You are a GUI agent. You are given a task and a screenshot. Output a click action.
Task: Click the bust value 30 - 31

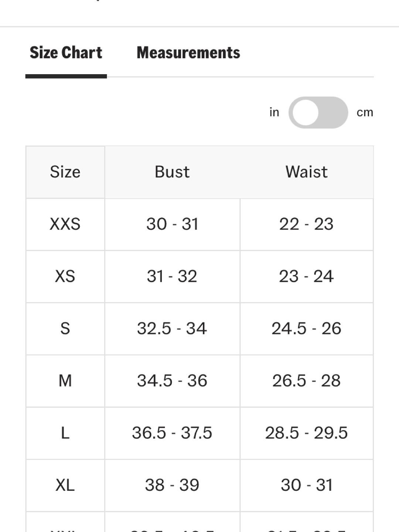pyautogui.click(x=172, y=224)
